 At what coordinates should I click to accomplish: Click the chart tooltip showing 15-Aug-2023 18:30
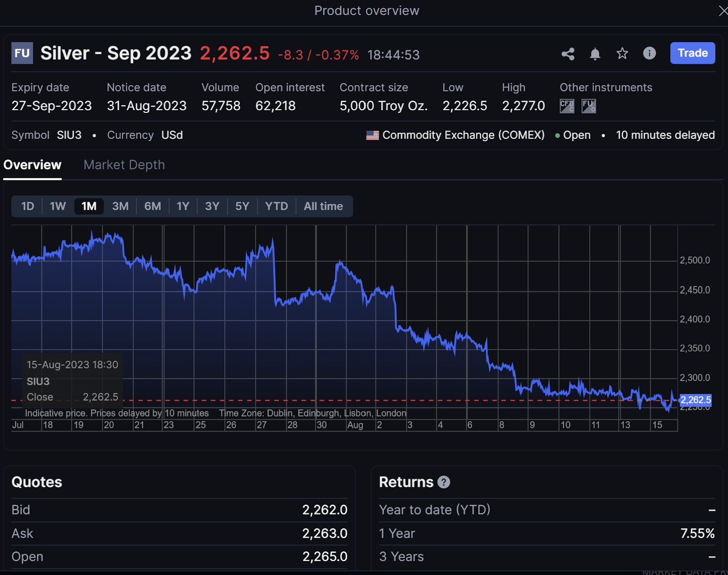point(72,381)
